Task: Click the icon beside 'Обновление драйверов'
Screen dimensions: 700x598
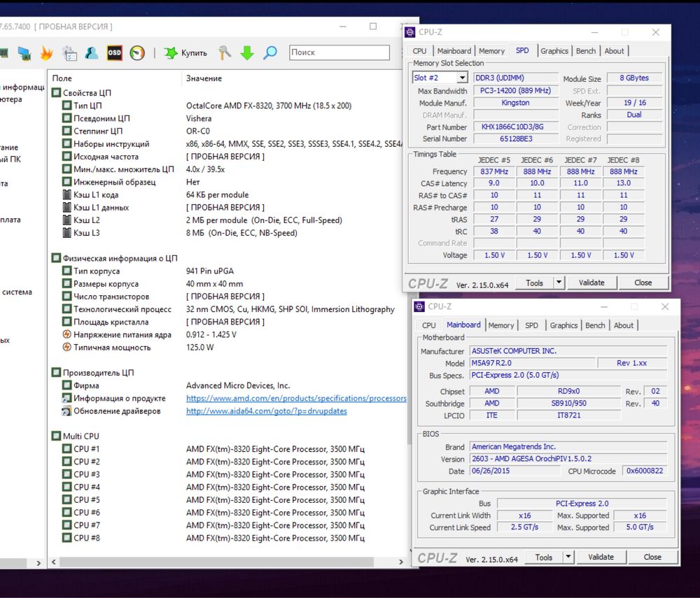Action: [66, 411]
